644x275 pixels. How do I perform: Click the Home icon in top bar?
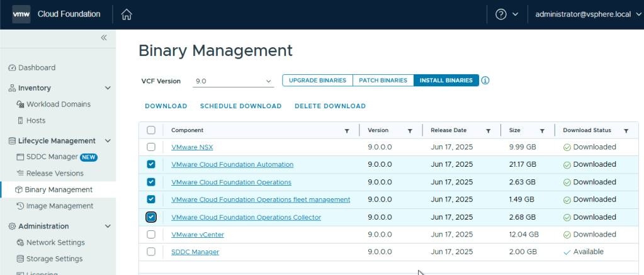click(127, 14)
